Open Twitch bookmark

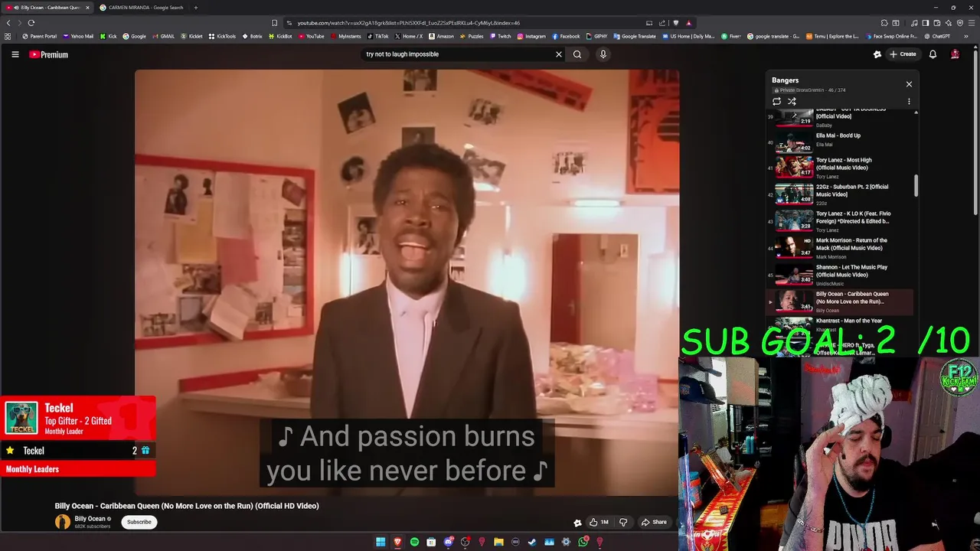click(x=501, y=36)
